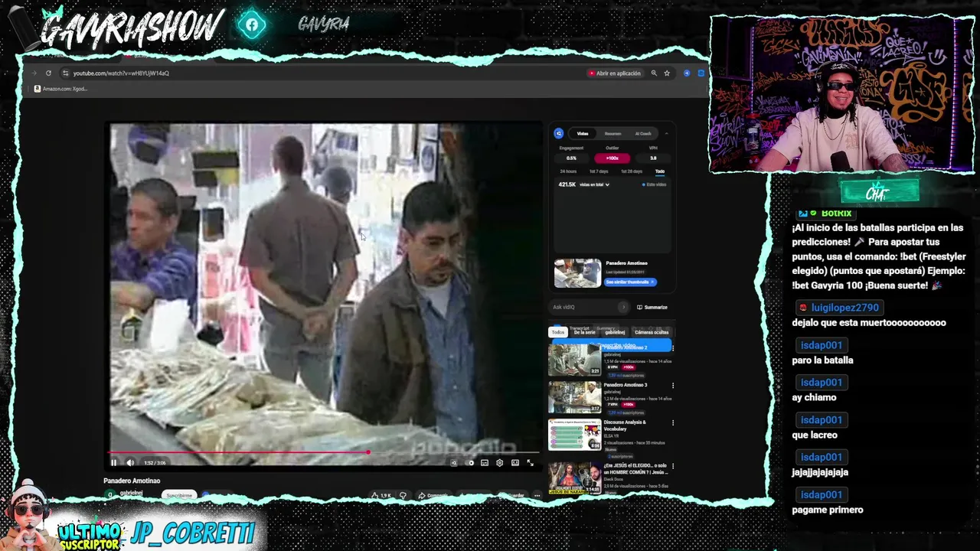This screenshot has height=551, width=980.
Task: Open options menu for Discourse Analysis video
Action: click(x=673, y=422)
